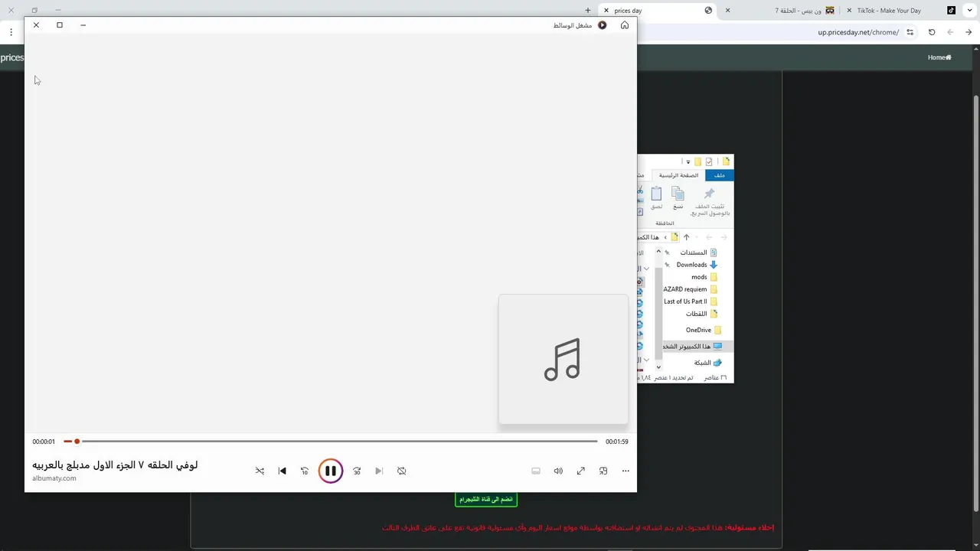This screenshot has width=980, height=551.
Task: Skip forward 30 seconds
Action: (357, 471)
